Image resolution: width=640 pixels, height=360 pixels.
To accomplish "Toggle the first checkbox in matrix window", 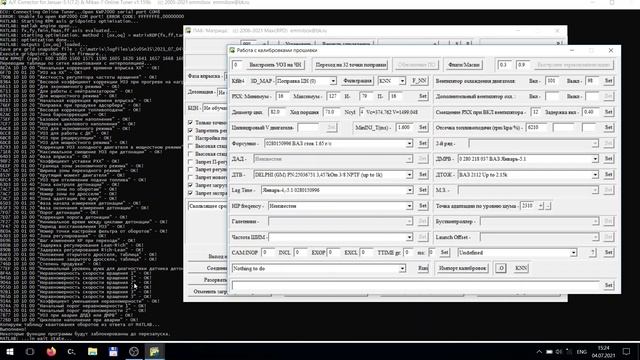I will point(191,122).
